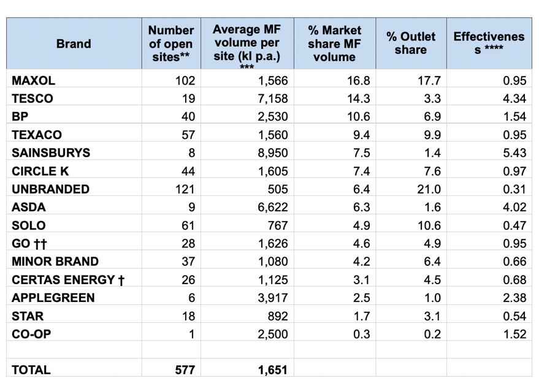
Task: Select the Effectiveness column header
Action: point(489,43)
